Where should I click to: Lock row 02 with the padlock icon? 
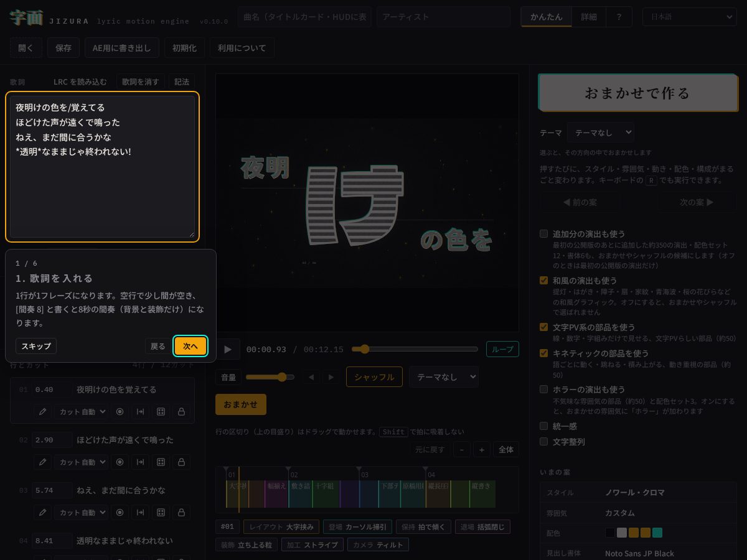click(x=182, y=462)
